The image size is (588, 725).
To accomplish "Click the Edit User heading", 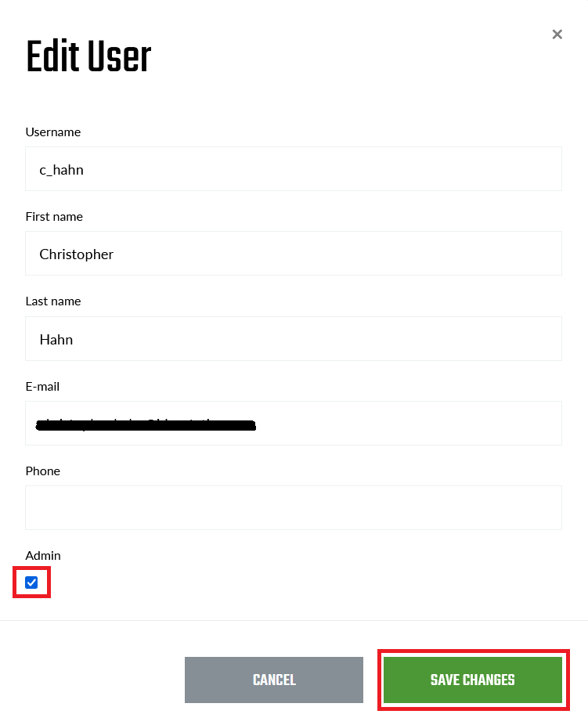I will pyautogui.click(x=88, y=58).
